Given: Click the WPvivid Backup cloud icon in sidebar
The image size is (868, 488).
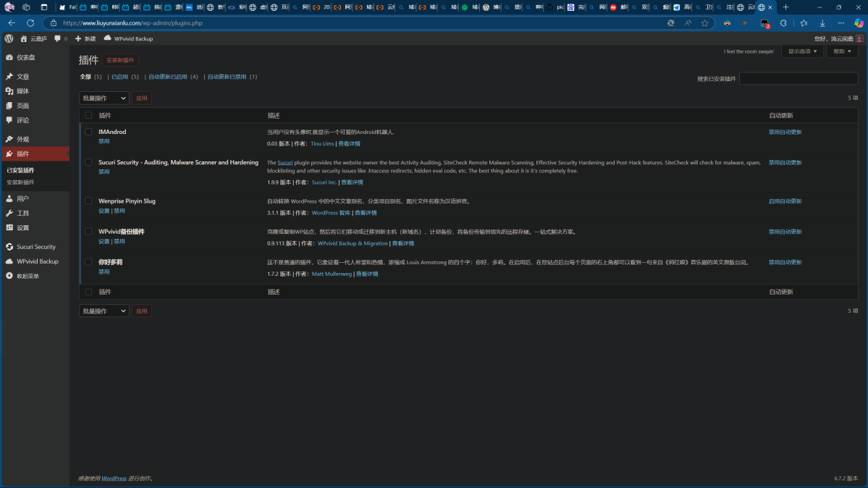Looking at the screenshot, I should click(9, 261).
